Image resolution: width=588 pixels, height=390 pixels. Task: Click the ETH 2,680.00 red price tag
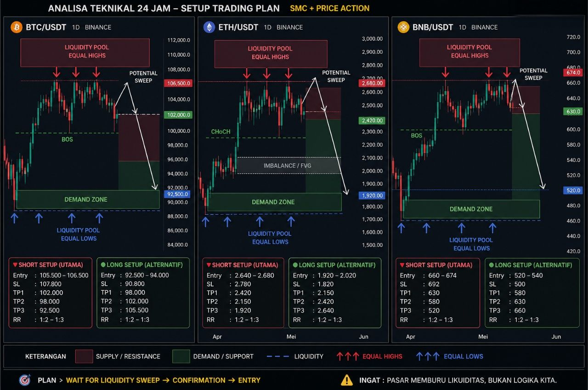[371, 83]
